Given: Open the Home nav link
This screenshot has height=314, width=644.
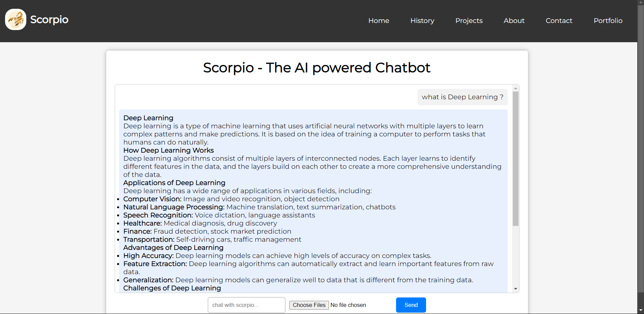Looking at the screenshot, I should click(x=379, y=21).
